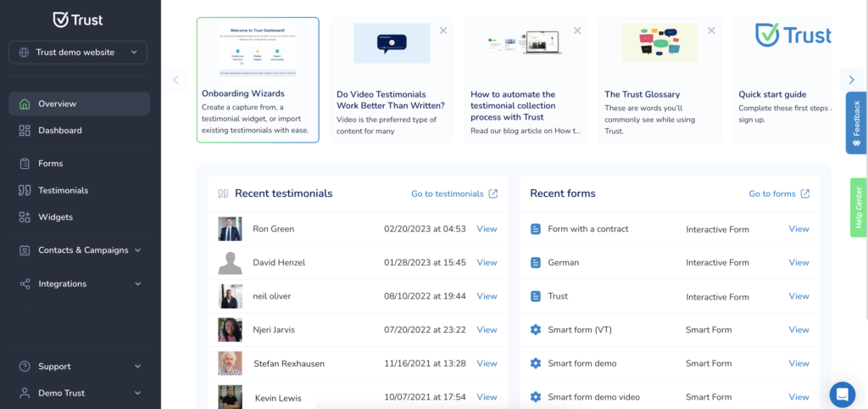Close the Video Testimonials card
The width and height of the screenshot is (868, 409).
(442, 31)
